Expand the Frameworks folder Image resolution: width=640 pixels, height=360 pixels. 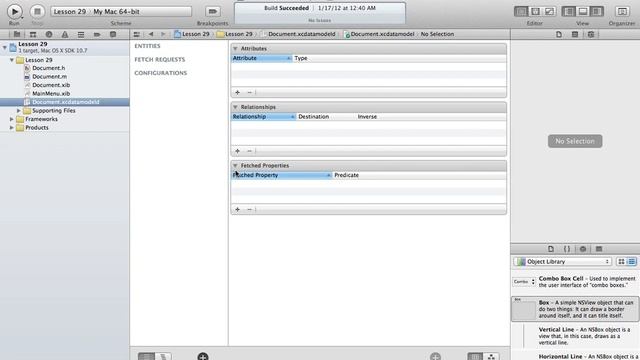point(12,119)
